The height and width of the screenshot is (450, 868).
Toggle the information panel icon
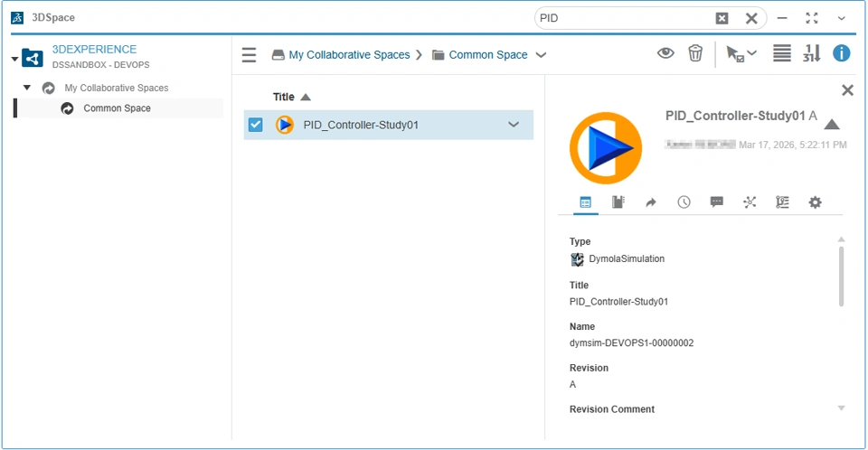[x=842, y=53]
